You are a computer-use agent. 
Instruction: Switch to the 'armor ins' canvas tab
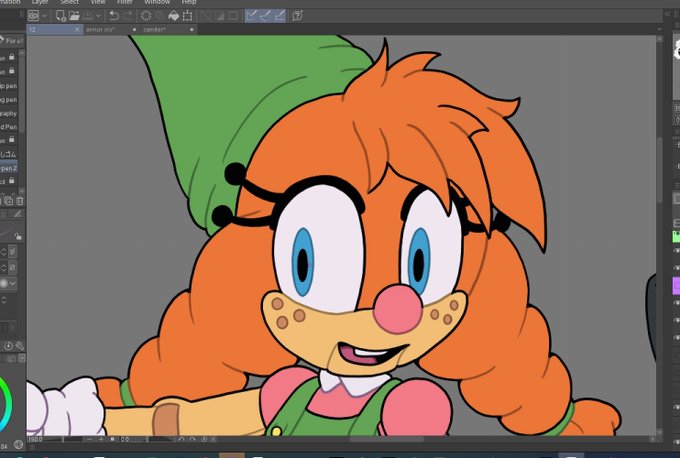tap(111, 29)
